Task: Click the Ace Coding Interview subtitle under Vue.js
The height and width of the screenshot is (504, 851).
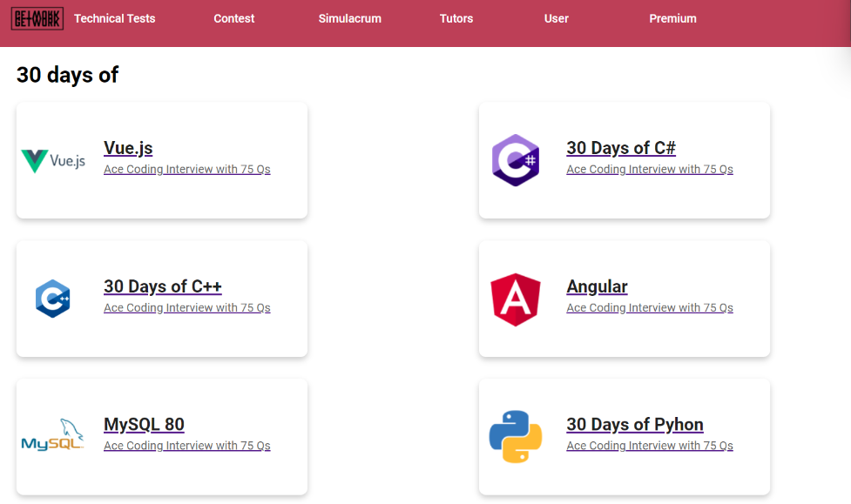Action: tap(187, 169)
